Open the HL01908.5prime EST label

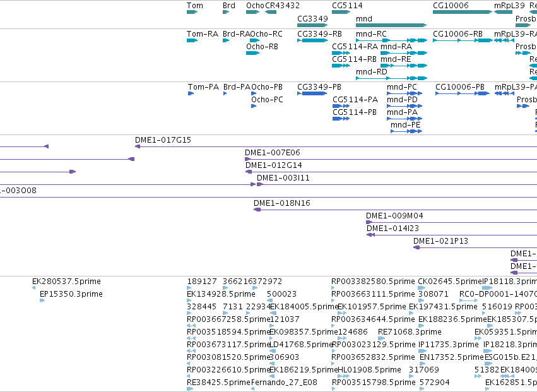pos(369,371)
